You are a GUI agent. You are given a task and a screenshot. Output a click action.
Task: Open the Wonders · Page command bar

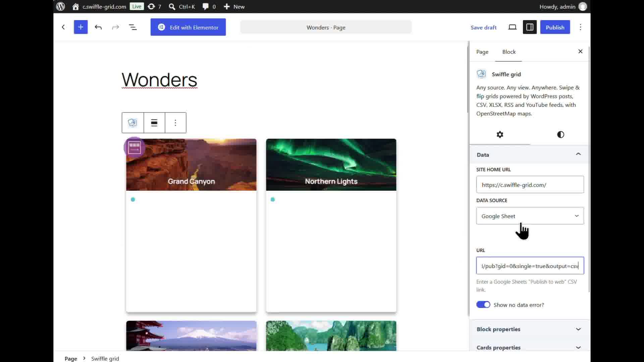click(x=326, y=27)
